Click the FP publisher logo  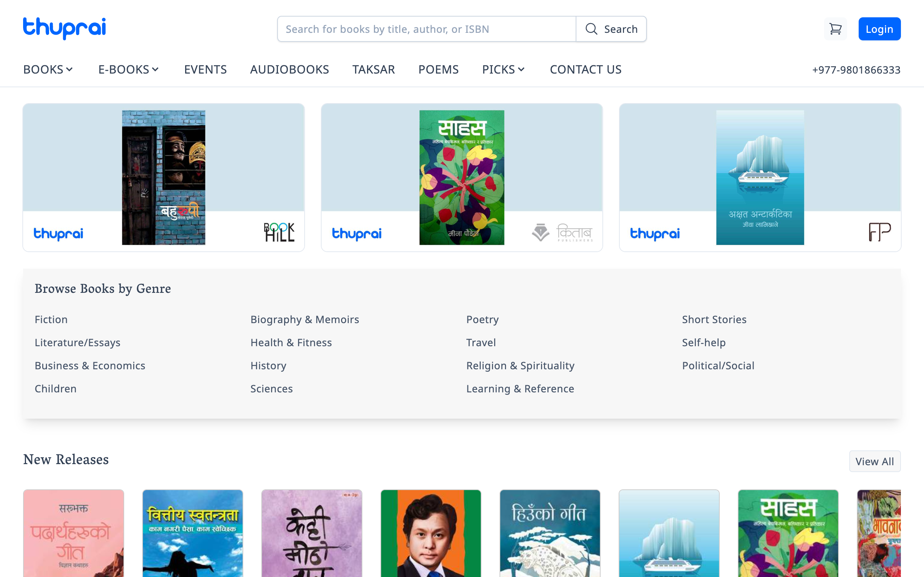tap(879, 232)
